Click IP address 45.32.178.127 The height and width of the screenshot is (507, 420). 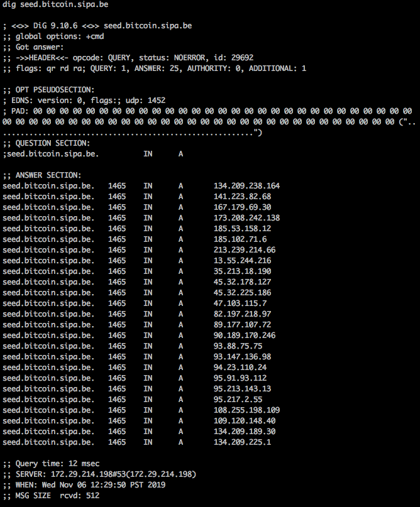242,282
